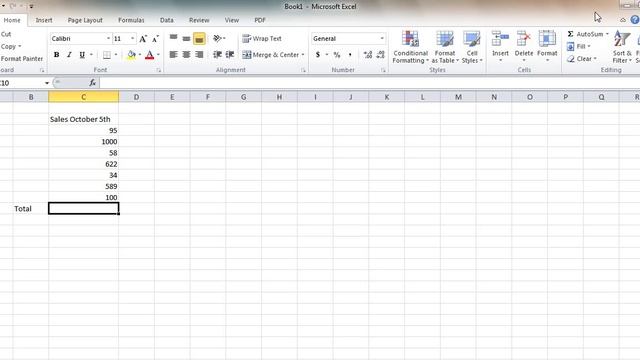Open Sort & Filter menu
Screen dimensions: 640x360
point(622,47)
